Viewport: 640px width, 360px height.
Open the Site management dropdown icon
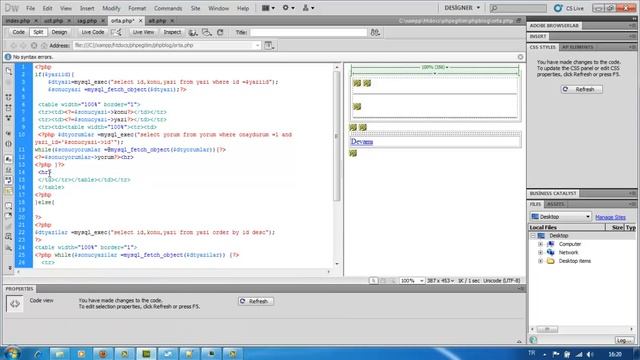pos(308,8)
